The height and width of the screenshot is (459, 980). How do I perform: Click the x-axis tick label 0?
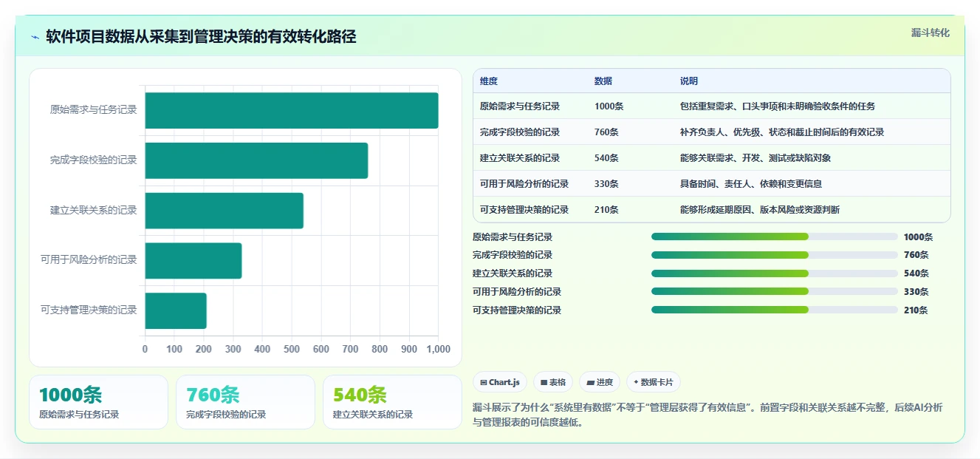pos(145,349)
